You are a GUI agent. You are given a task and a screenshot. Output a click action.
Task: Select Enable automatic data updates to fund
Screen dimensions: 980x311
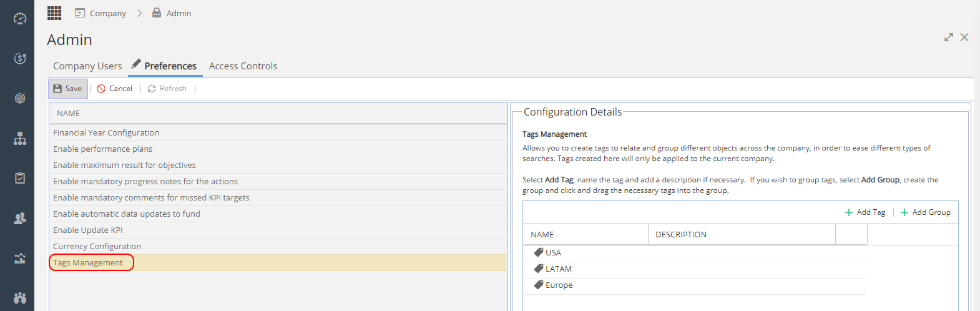[278, 214]
